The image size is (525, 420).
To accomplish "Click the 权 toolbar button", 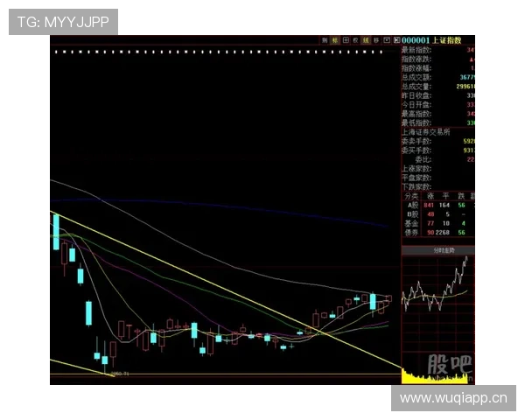I will (x=355, y=40).
